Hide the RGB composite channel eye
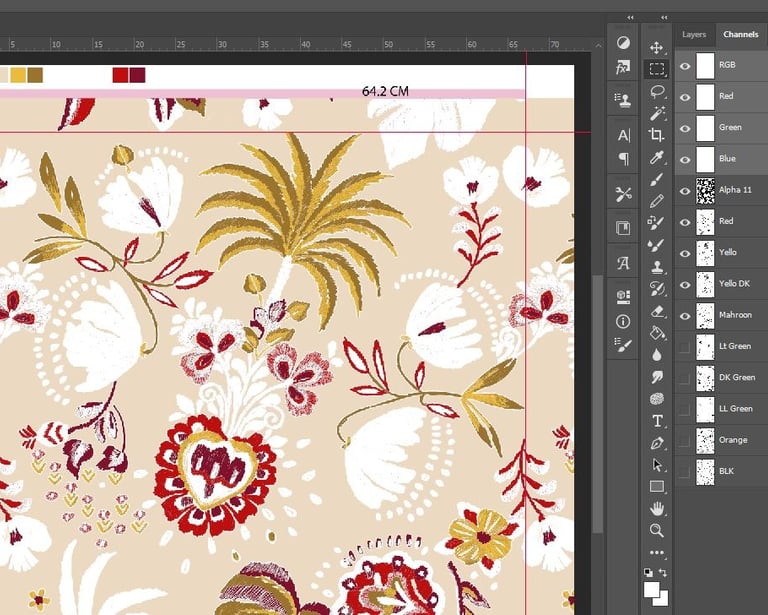The height and width of the screenshot is (615, 768). coord(685,66)
